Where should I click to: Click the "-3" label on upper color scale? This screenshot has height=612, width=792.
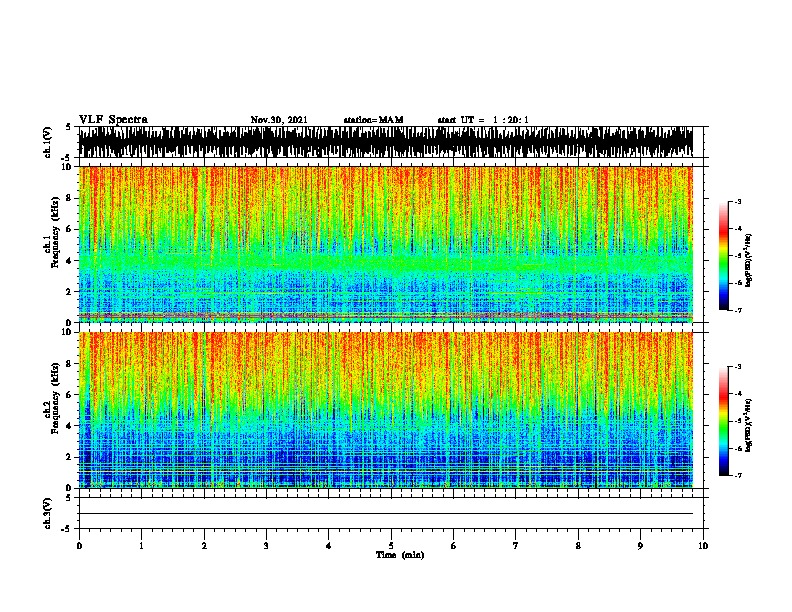[x=738, y=202]
